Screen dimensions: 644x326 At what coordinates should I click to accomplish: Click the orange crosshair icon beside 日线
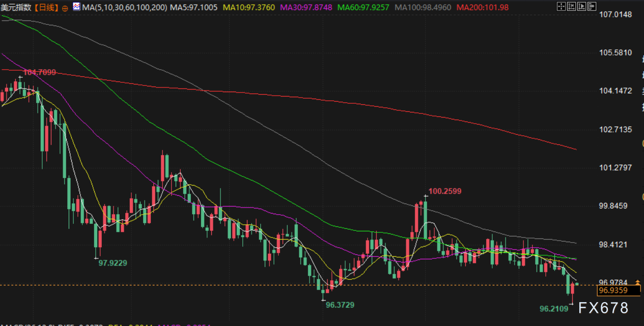point(65,8)
